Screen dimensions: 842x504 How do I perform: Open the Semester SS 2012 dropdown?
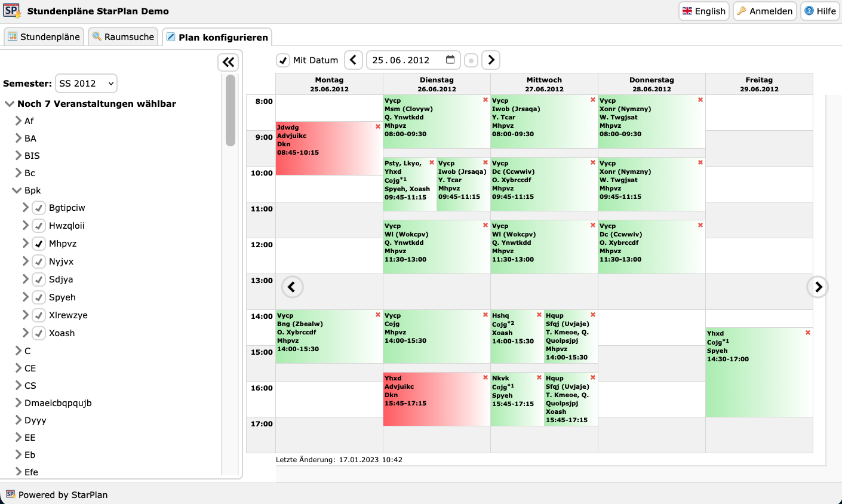coord(86,84)
